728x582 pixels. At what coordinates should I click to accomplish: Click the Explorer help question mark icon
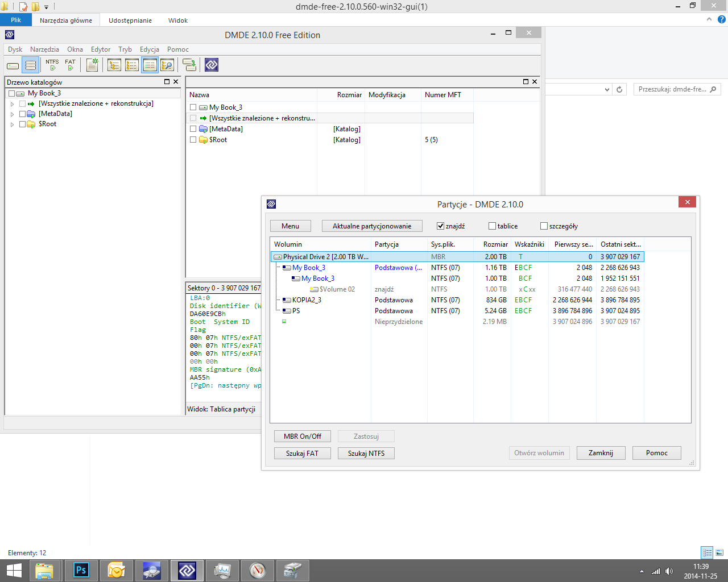coord(722,19)
